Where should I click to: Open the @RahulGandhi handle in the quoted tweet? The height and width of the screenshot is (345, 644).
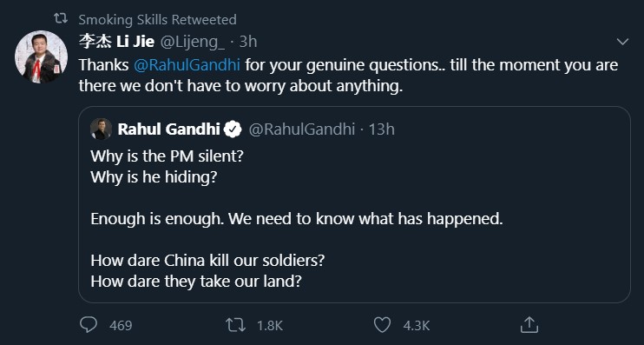pos(301,129)
